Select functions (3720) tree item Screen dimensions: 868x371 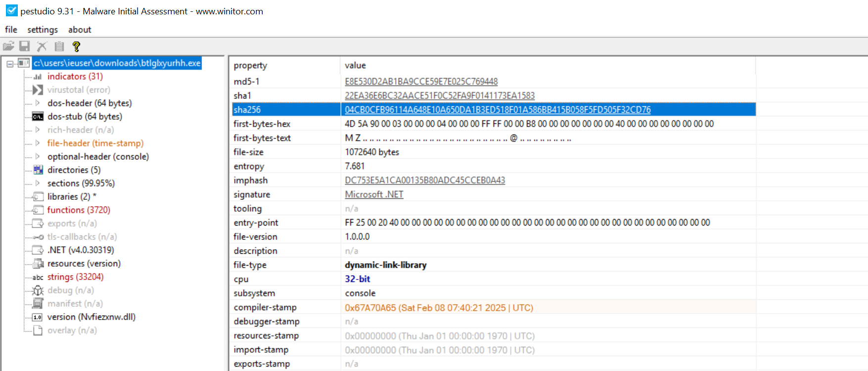[79, 210]
